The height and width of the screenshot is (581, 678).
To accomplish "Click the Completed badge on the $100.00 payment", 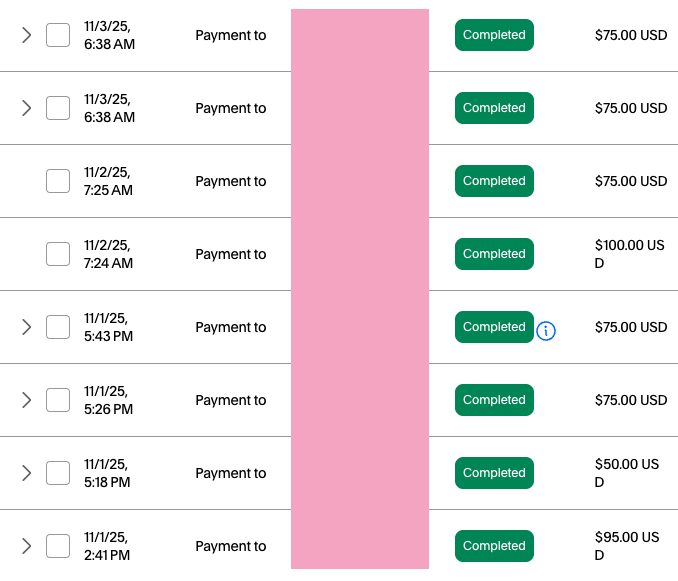I will point(494,254).
